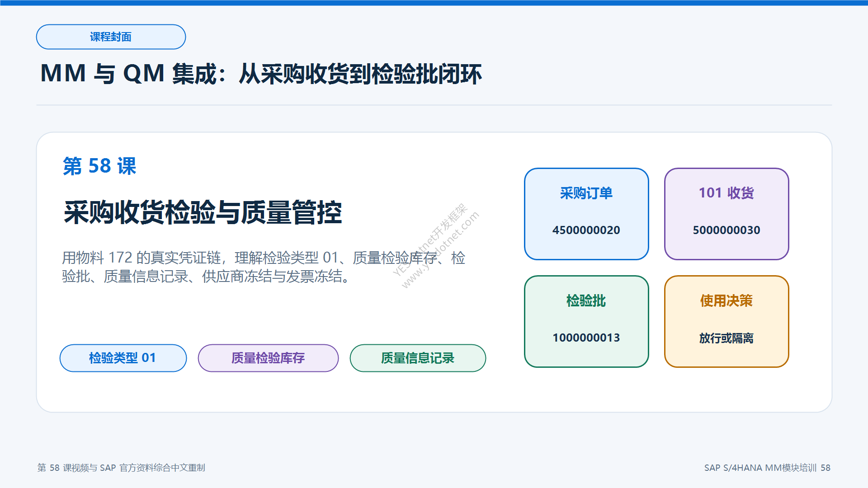The height and width of the screenshot is (488, 868).
Task: Click the 质量信息记录 pill
Action: click(x=418, y=358)
